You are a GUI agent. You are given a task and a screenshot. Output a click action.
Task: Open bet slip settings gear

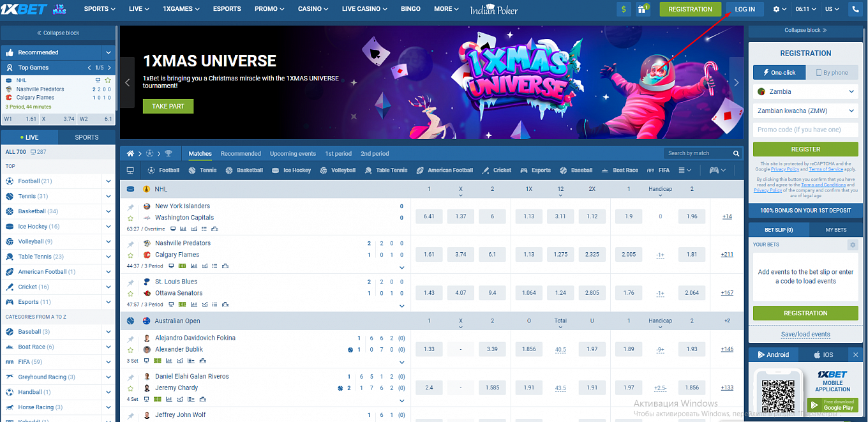point(852,245)
